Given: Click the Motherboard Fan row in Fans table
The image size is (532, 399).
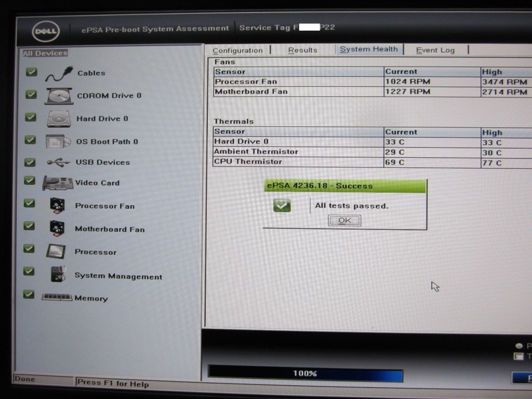Looking at the screenshot, I should tap(373, 91).
